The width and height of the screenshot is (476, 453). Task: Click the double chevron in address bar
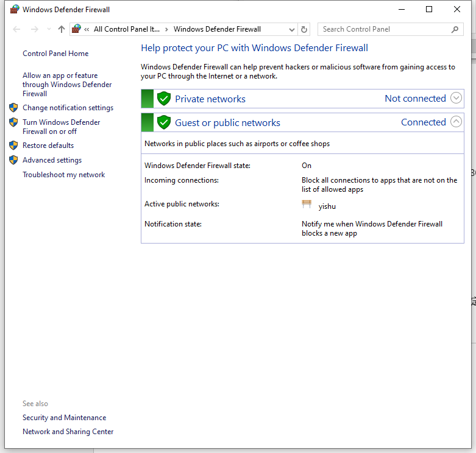click(x=87, y=29)
